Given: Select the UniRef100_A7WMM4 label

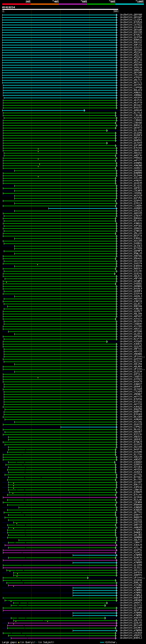Looking at the screenshot, I should (131, 555).
